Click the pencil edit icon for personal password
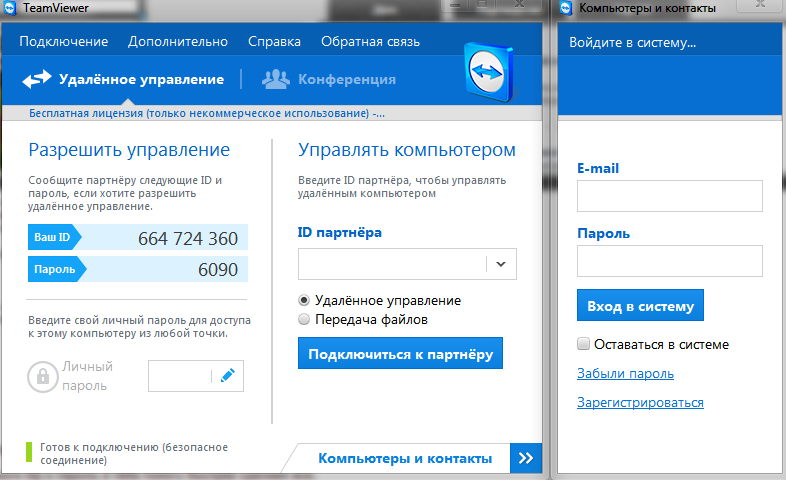Viewport: 786px width, 480px height. click(x=228, y=375)
